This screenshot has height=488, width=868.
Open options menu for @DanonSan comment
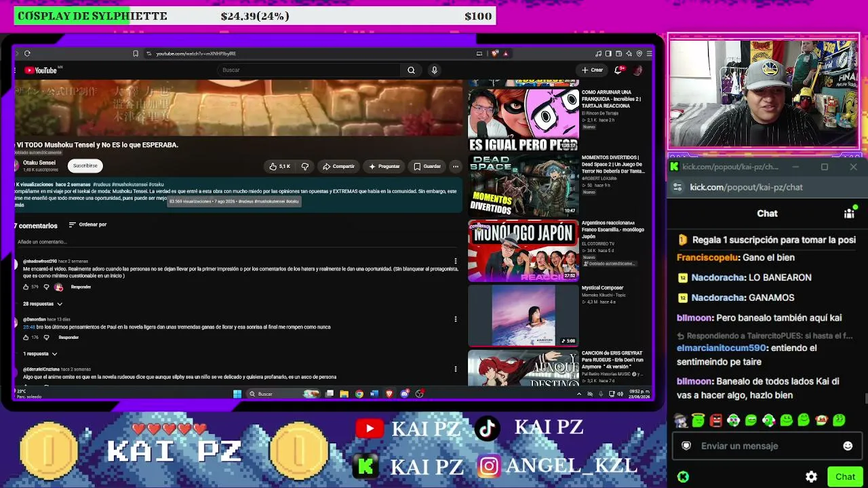456,319
